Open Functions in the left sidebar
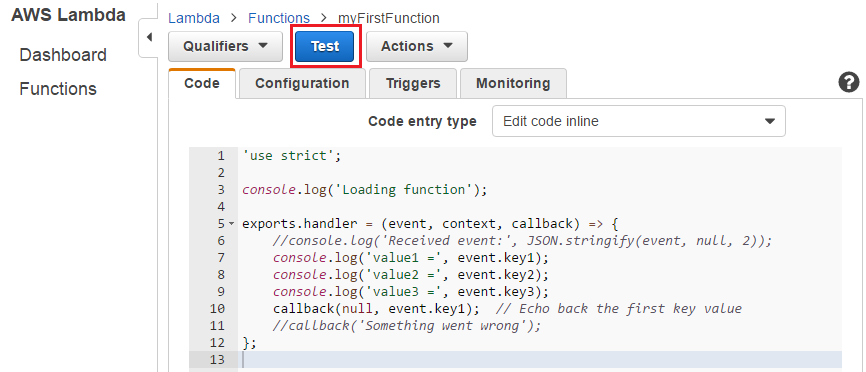 [x=58, y=89]
